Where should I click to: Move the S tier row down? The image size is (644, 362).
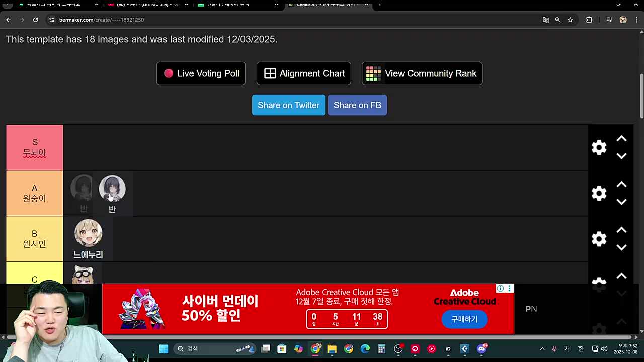tap(621, 156)
